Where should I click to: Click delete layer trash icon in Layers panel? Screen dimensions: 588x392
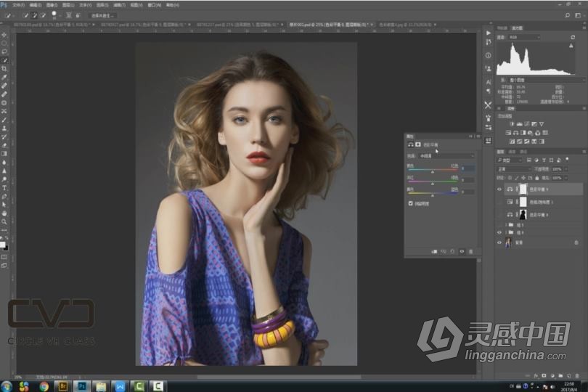[x=577, y=375]
